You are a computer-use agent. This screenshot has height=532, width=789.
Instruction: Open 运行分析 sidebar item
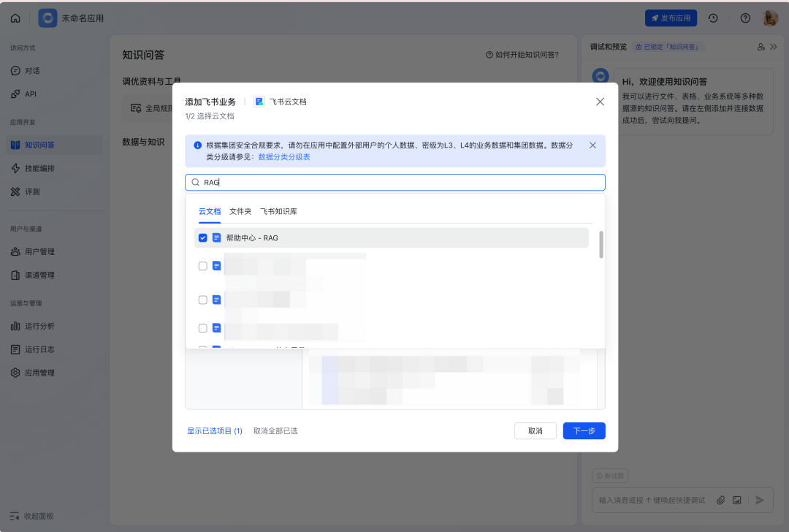[54, 326]
